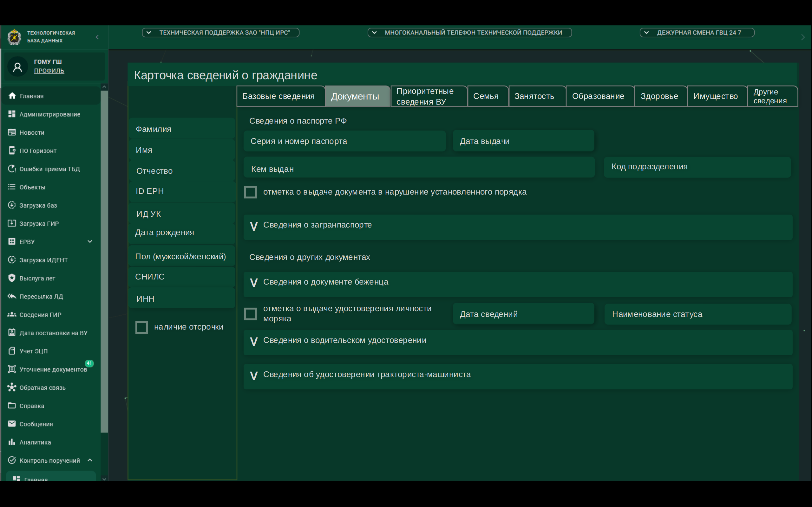The height and width of the screenshot is (507, 812).
Task: Open Администрирование via its dashboard icon
Action: (x=12, y=114)
